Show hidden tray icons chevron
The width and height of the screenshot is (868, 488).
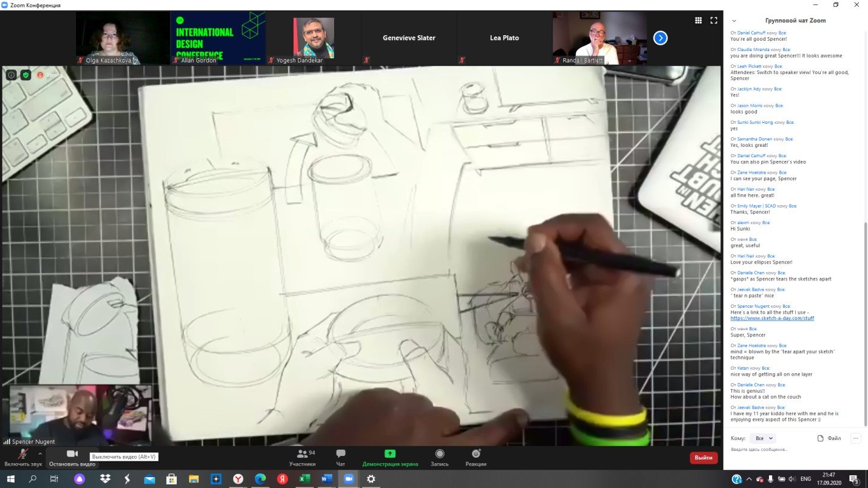point(748,479)
